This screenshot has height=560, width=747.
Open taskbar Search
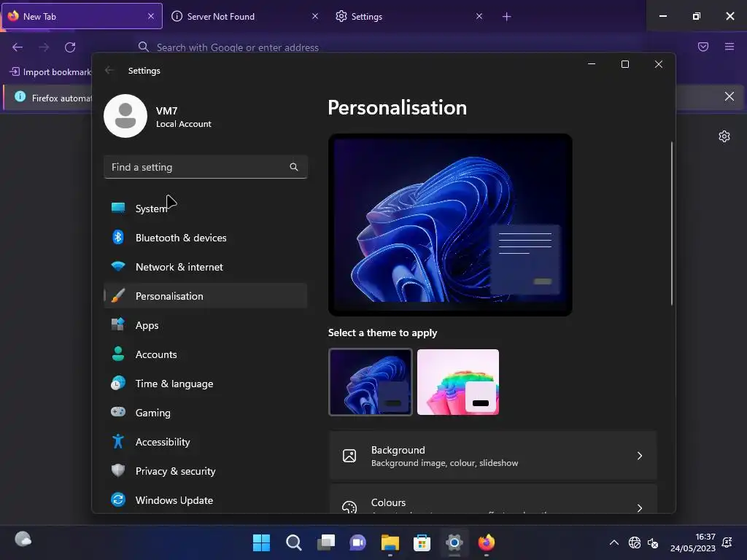click(x=293, y=542)
